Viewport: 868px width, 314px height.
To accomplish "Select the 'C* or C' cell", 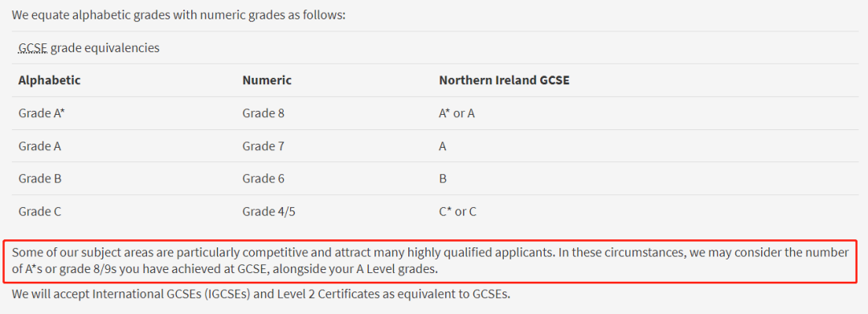I will pos(457,211).
